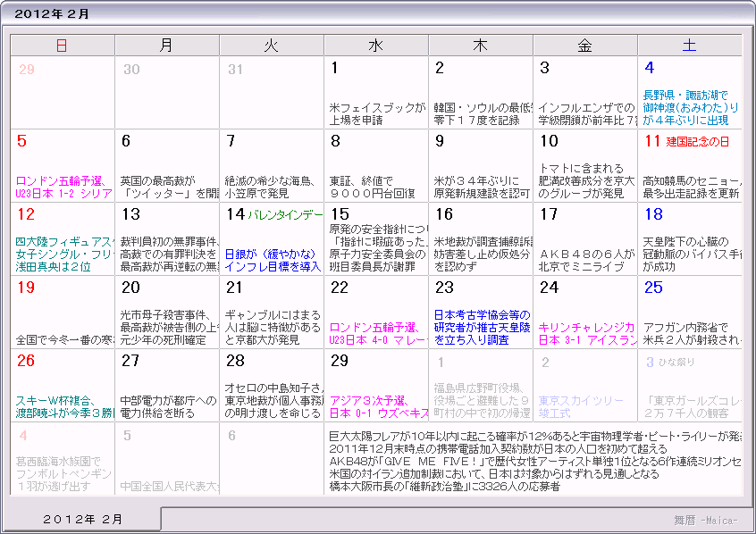
Task: Select February 4 with 御神渡 entry
Action: [x=690, y=93]
